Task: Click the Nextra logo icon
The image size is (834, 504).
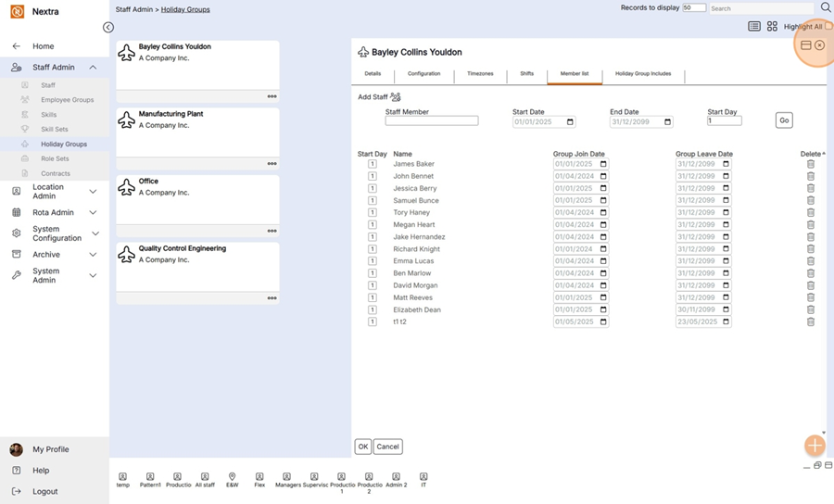Action: (17, 11)
